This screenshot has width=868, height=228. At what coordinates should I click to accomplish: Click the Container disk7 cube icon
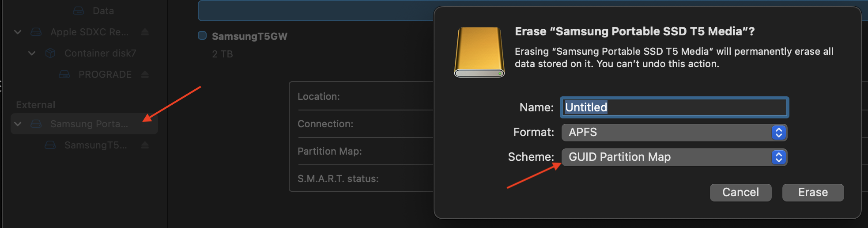click(x=50, y=53)
